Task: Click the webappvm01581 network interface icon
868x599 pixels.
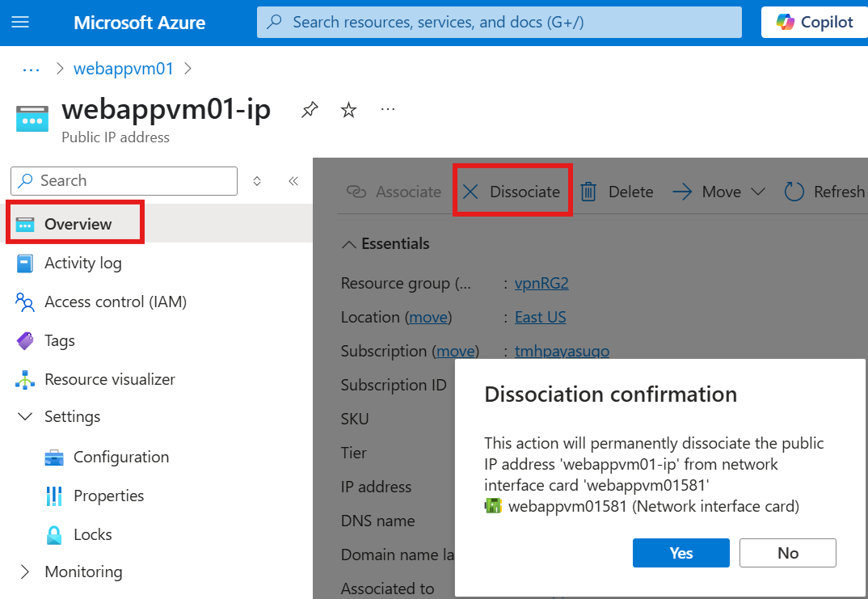Action: pyautogui.click(x=493, y=506)
